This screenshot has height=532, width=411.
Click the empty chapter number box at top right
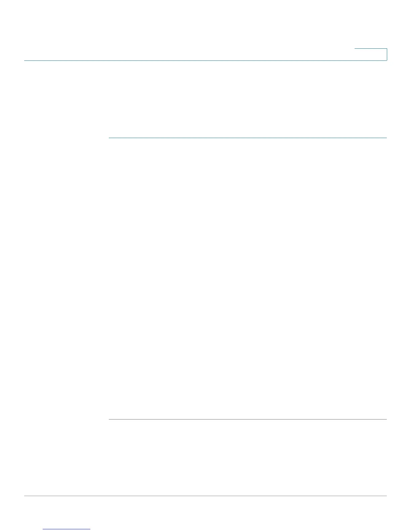pos(371,54)
